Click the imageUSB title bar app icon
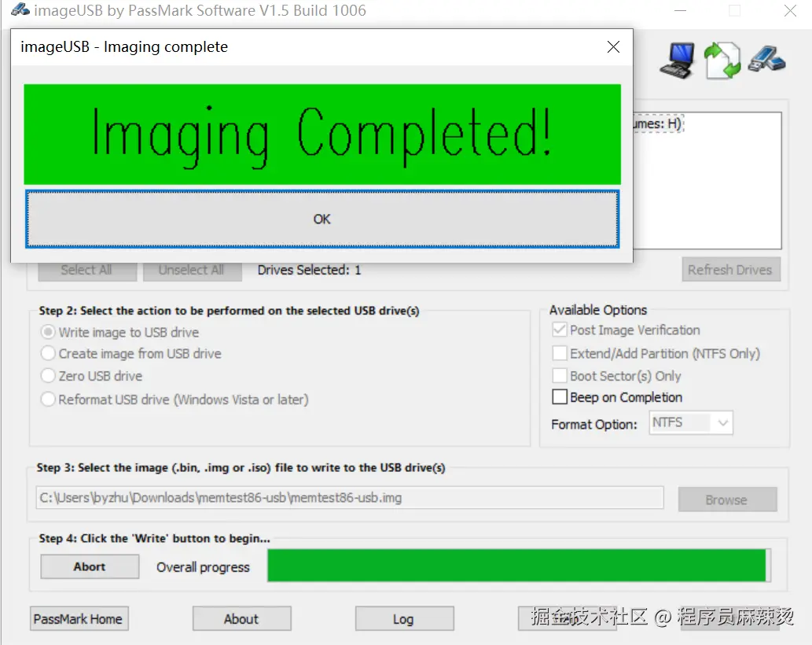 [20, 10]
